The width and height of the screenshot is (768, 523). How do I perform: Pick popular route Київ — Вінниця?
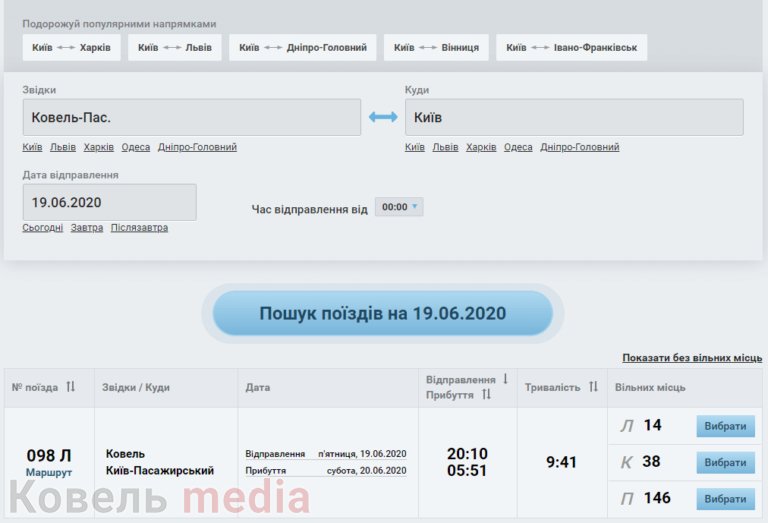(436, 47)
